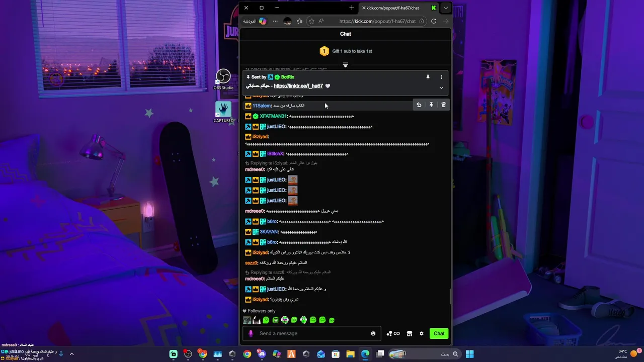Click the sszz0 username
This screenshot has width=644, height=362.
[x=251, y=263]
